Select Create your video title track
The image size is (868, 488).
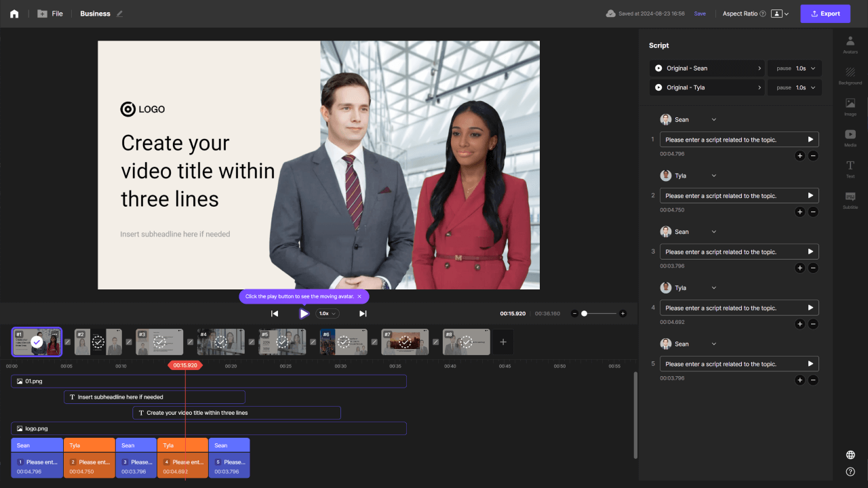(237, 413)
